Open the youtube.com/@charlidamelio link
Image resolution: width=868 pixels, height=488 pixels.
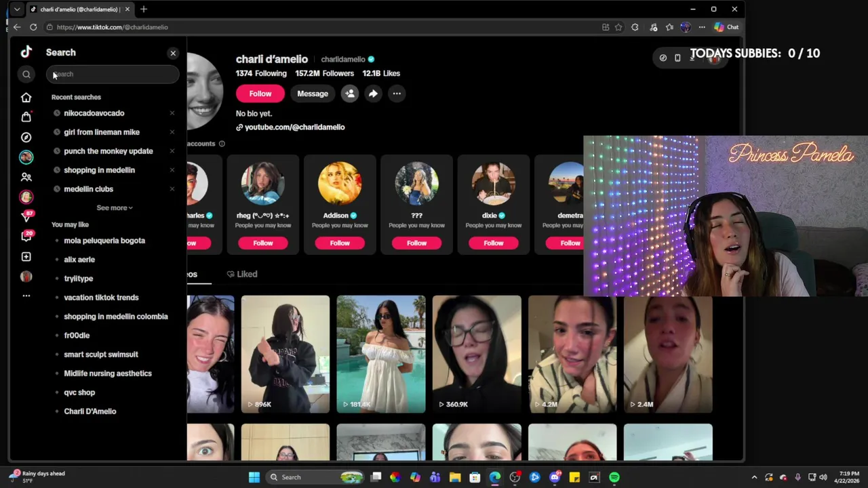(x=294, y=127)
